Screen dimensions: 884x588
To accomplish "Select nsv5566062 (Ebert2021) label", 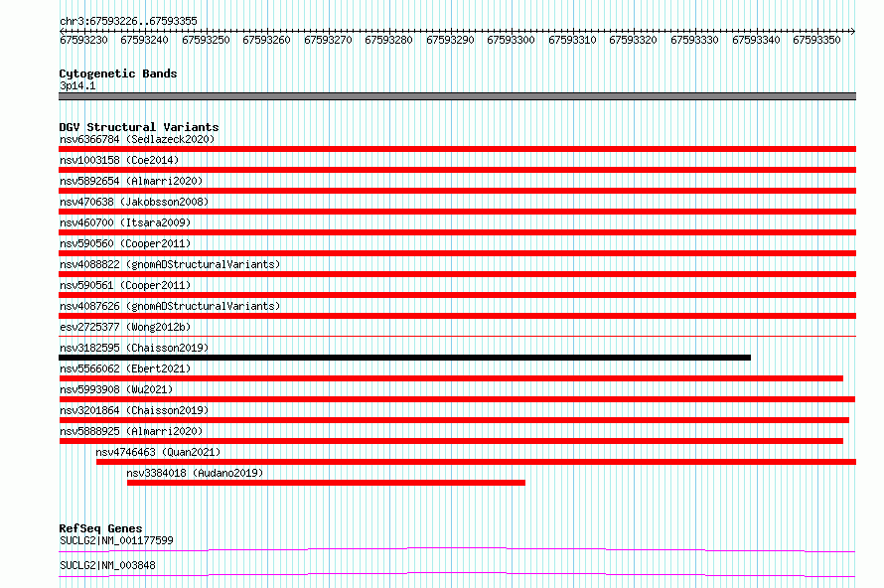I will 125,368.
